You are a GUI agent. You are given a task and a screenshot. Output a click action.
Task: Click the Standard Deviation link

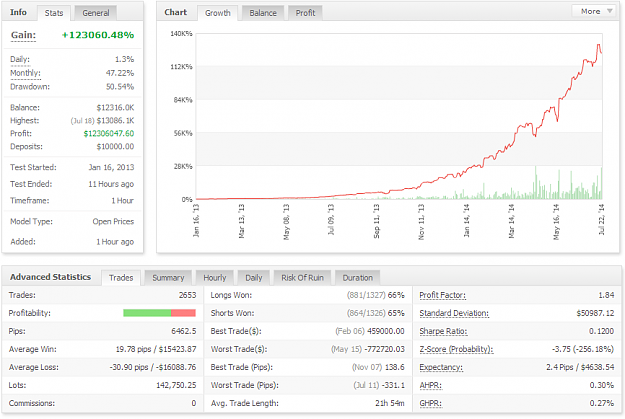pyautogui.click(x=454, y=313)
